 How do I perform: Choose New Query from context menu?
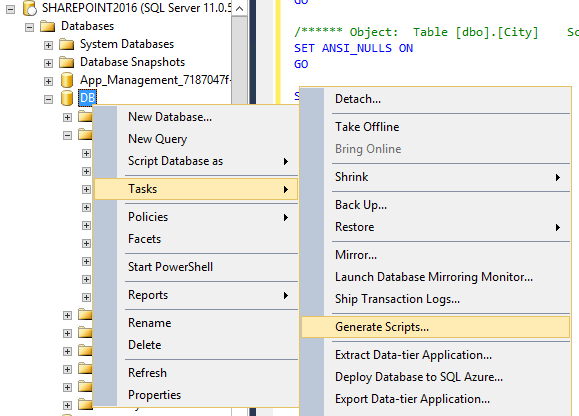[x=196, y=139]
